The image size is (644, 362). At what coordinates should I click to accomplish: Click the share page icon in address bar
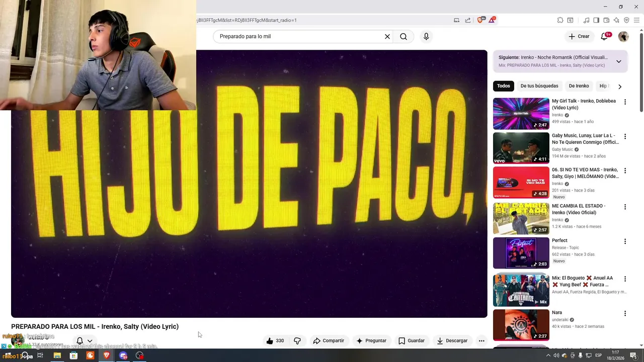468,20
